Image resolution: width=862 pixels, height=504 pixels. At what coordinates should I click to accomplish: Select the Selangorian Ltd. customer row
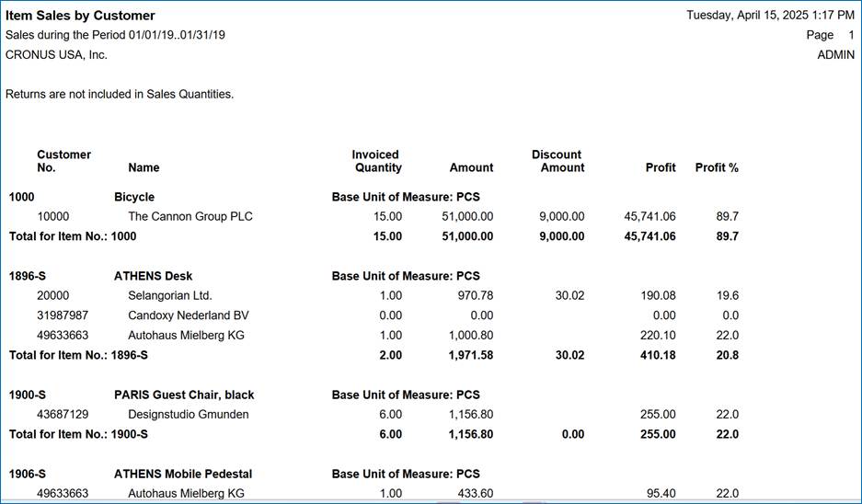click(169, 295)
